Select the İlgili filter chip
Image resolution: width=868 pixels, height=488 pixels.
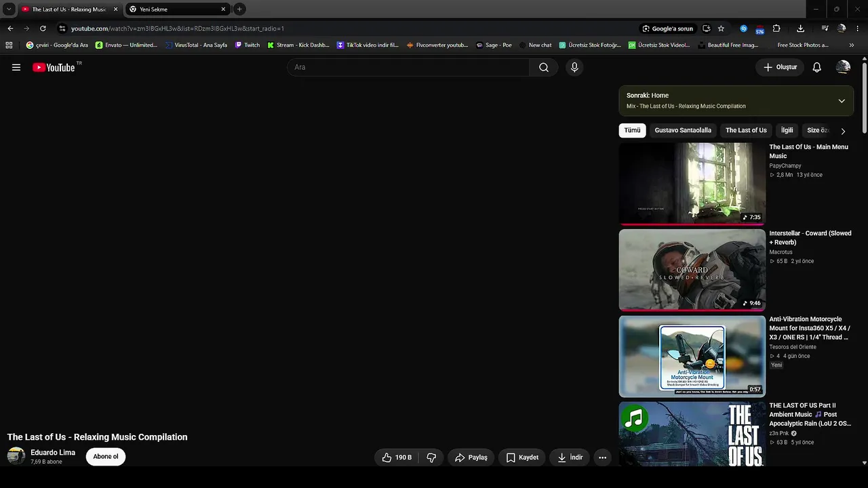tap(787, 130)
